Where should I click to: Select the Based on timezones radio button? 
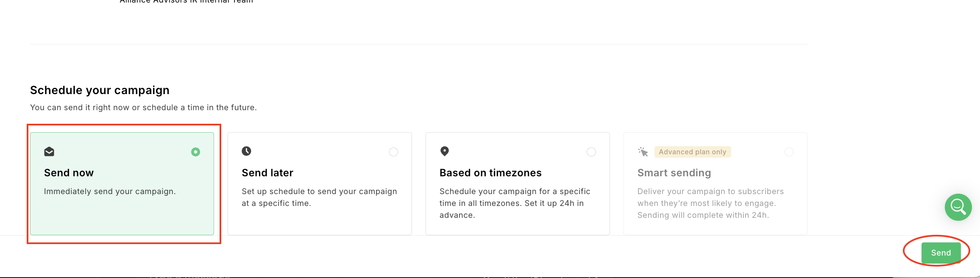point(591,152)
